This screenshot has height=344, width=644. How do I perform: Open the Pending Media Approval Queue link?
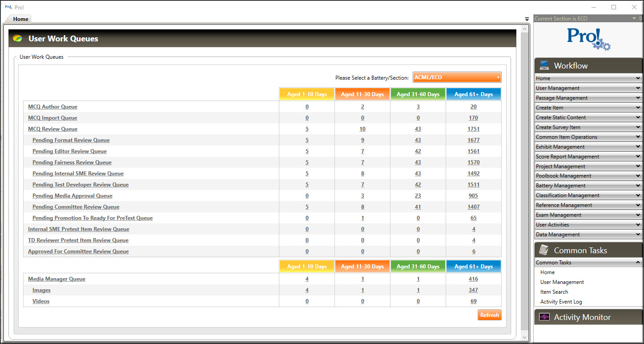click(x=72, y=196)
